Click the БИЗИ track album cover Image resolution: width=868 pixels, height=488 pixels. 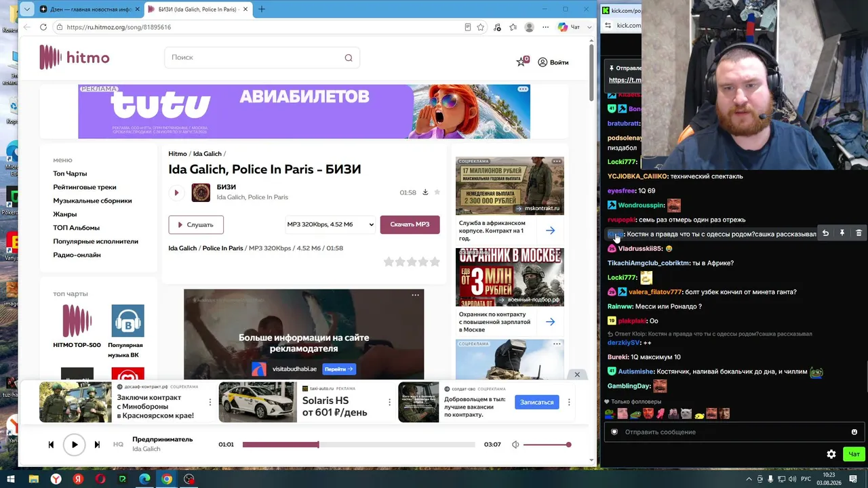(201, 192)
